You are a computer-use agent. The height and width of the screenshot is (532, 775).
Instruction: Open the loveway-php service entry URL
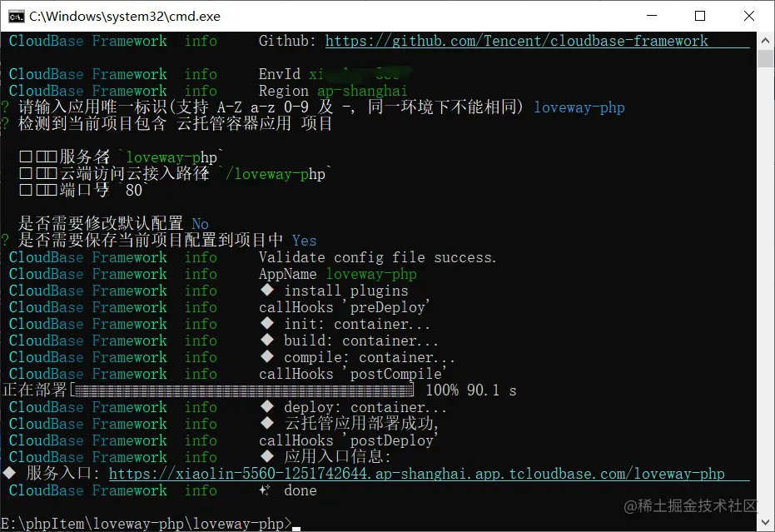pyautogui.click(x=417, y=474)
